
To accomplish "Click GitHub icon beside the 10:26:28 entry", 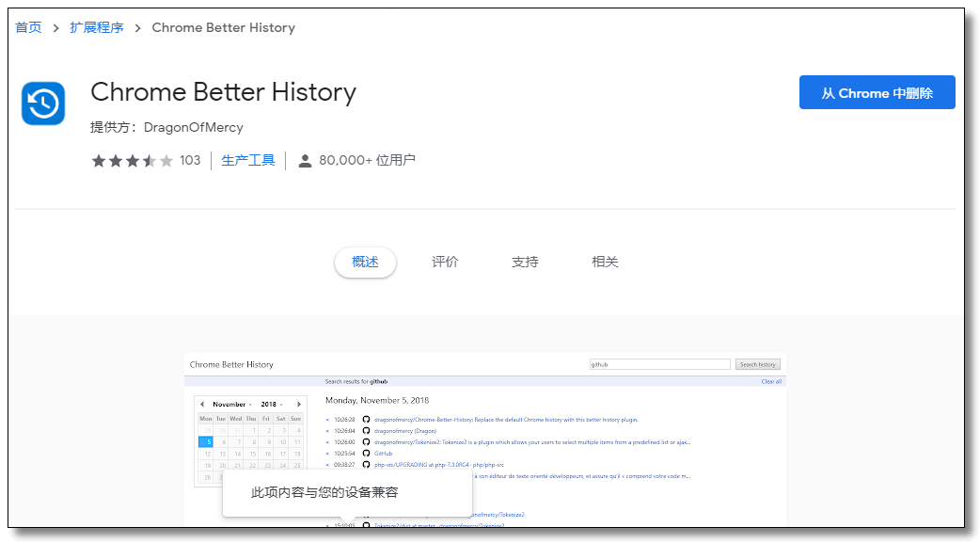I will [366, 420].
